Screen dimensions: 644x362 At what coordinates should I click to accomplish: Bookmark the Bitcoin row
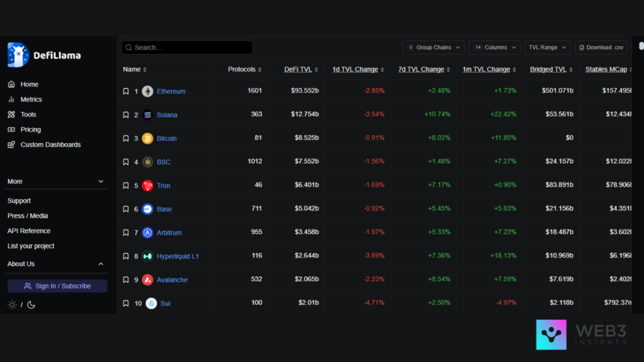[x=126, y=138]
